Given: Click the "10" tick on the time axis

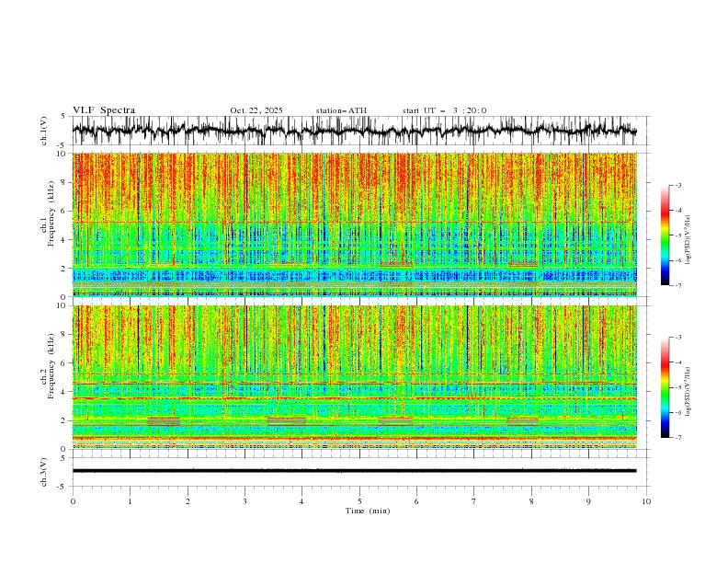Looking at the screenshot, I should [646, 501].
